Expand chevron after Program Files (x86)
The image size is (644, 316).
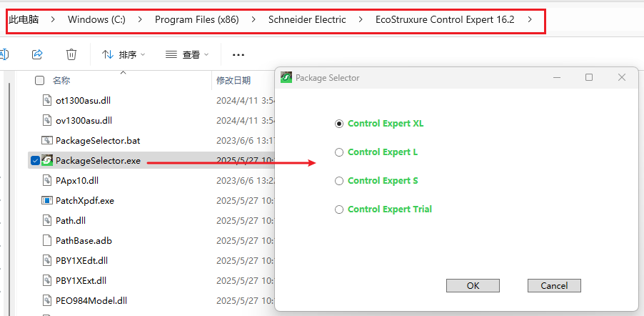254,19
